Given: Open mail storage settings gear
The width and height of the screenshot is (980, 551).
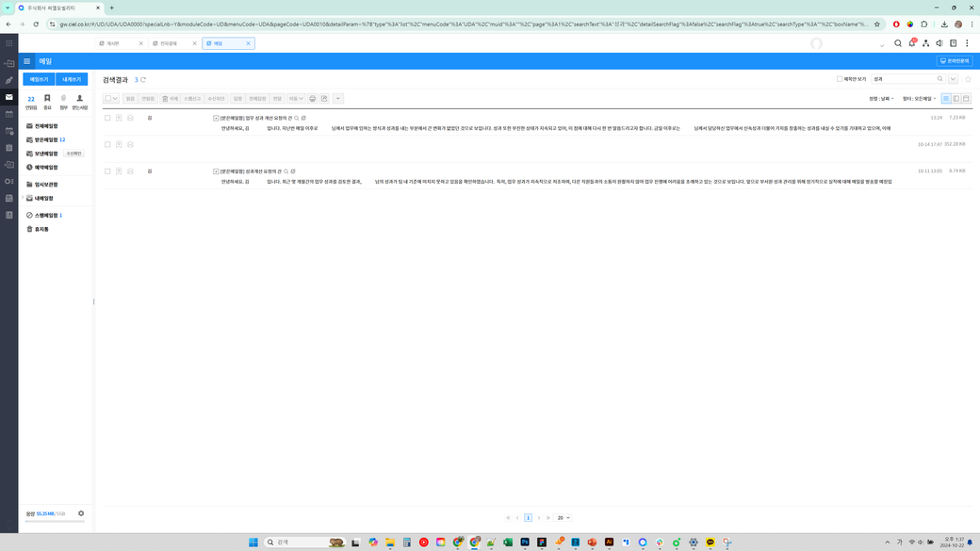Looking at the screenshot, I should (x=81, y=513).
